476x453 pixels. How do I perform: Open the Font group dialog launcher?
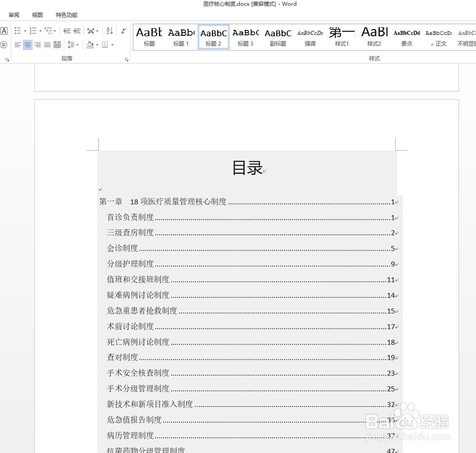click(x=8, y=60)
